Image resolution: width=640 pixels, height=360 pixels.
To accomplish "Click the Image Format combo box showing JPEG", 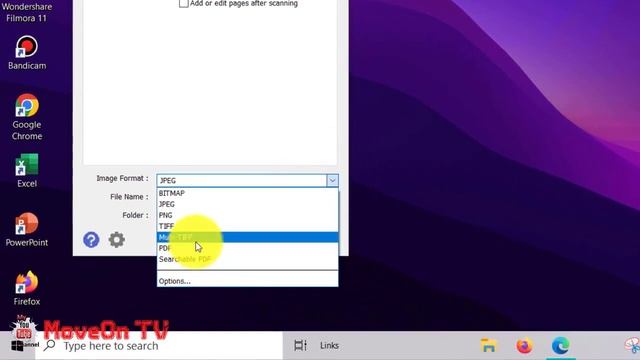I will click(x=247, y=180).
